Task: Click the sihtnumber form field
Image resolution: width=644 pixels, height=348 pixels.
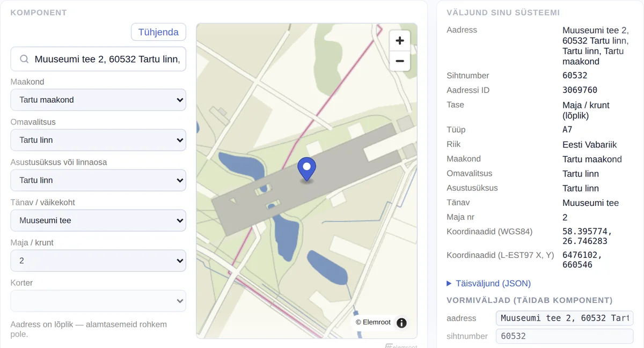Action: 565,336
